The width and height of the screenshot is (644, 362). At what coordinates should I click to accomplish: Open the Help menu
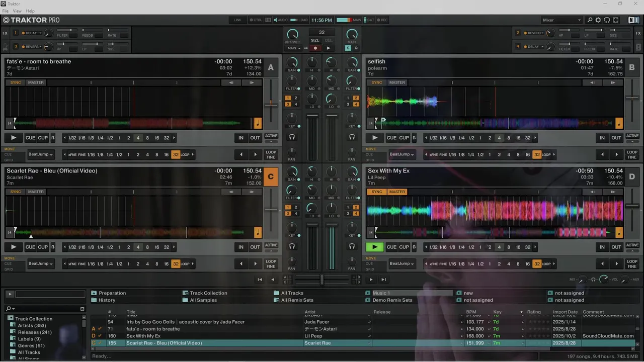point(30,11)
